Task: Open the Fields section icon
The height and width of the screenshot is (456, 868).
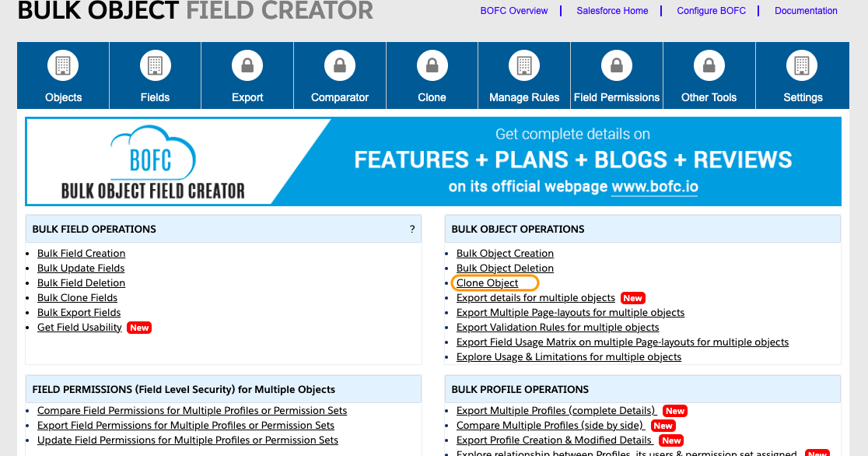Action: (155, 65)
